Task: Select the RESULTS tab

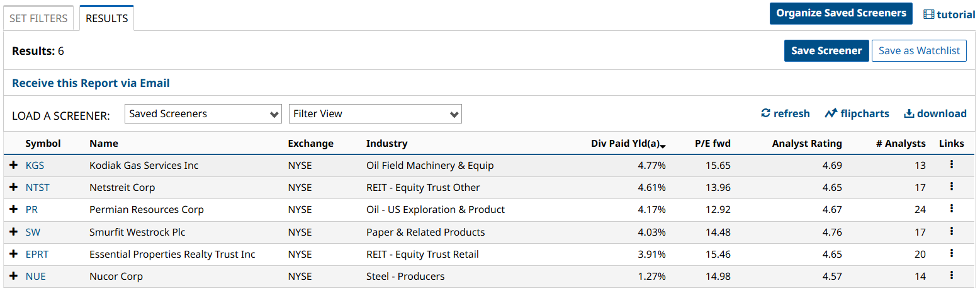Action: 106,18
